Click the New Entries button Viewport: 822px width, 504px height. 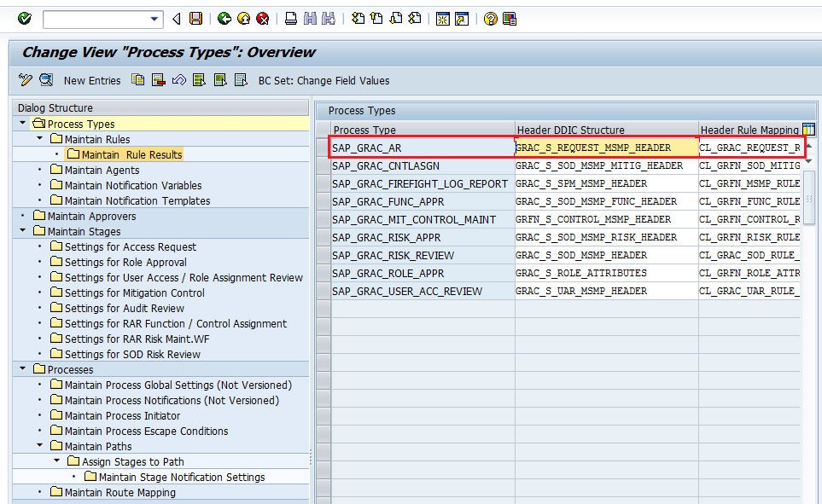click(x=92, y=80)
